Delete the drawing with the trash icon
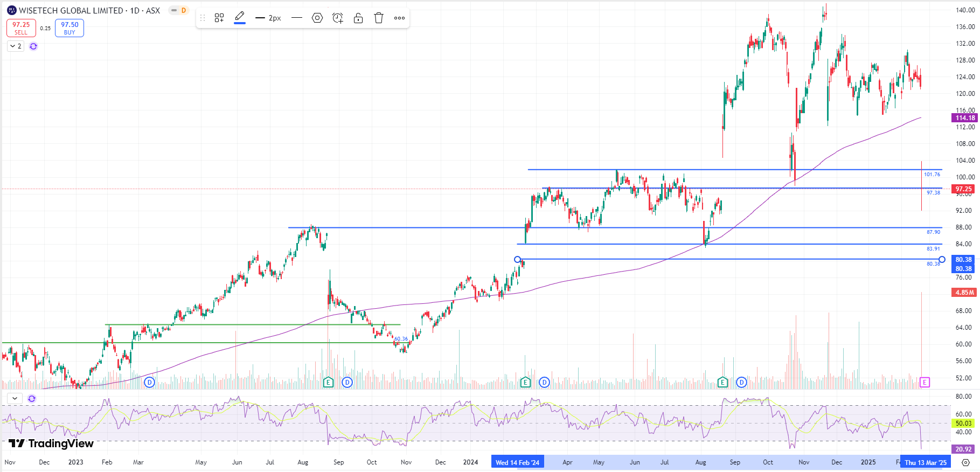 (x=379, y=18)
